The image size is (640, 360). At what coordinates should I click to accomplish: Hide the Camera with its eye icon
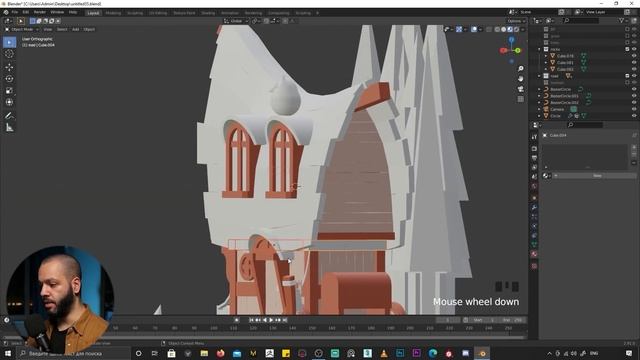click(634, 109)
